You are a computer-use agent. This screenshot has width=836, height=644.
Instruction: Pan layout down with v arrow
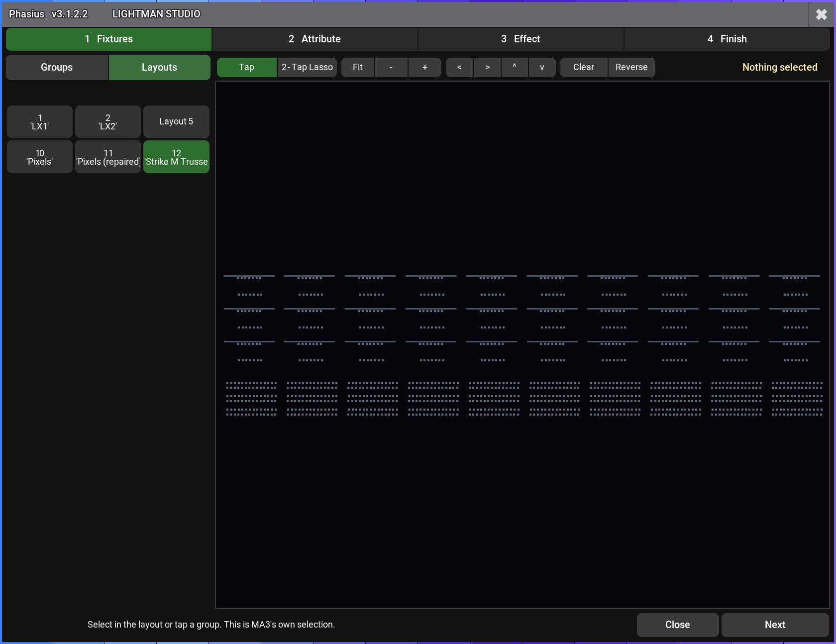542,67
